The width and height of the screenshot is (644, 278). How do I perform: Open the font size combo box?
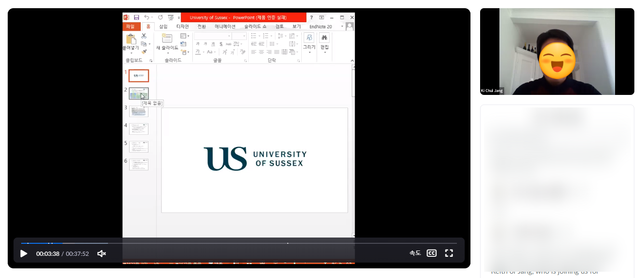point(239,36)
